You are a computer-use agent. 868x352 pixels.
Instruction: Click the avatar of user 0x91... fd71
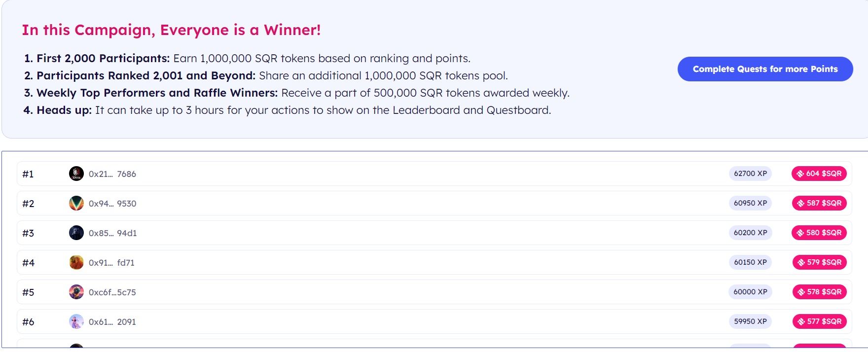coord(76,262)
